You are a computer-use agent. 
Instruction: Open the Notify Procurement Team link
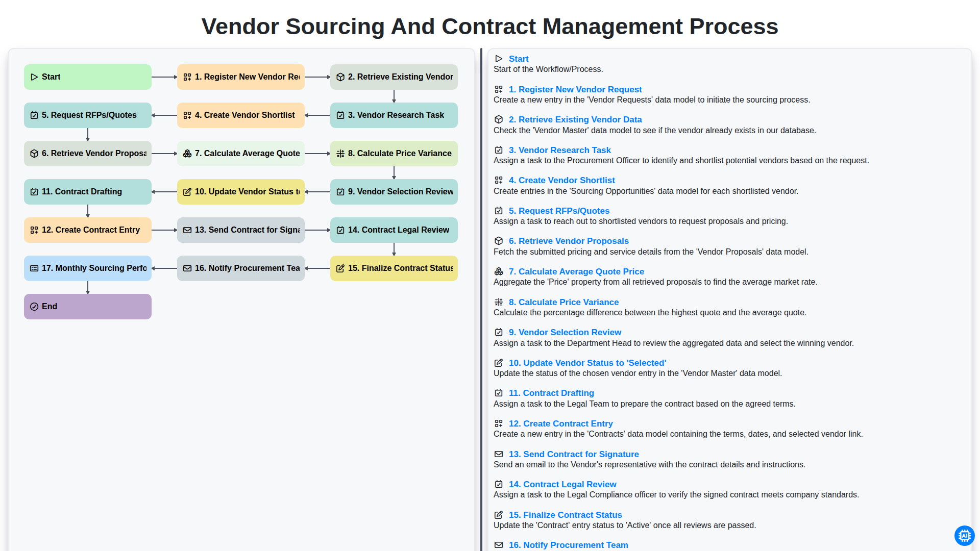click(569, 545)
